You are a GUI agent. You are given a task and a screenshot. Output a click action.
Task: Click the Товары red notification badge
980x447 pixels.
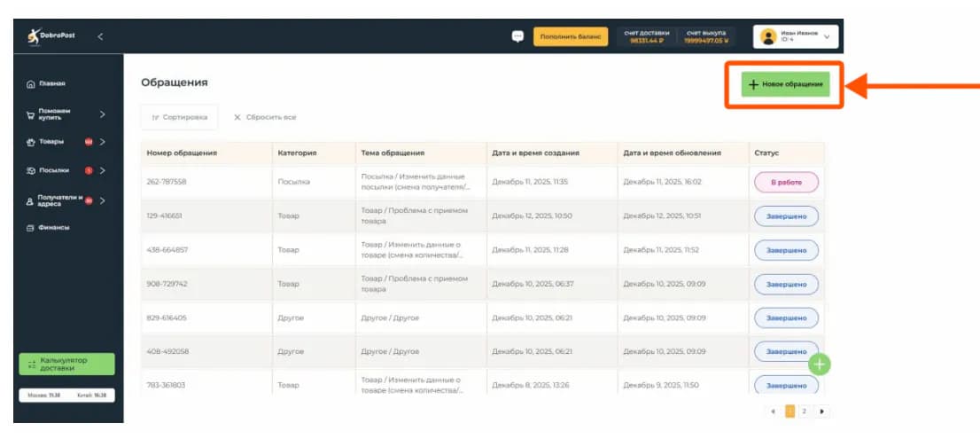(x=89, y=142)
